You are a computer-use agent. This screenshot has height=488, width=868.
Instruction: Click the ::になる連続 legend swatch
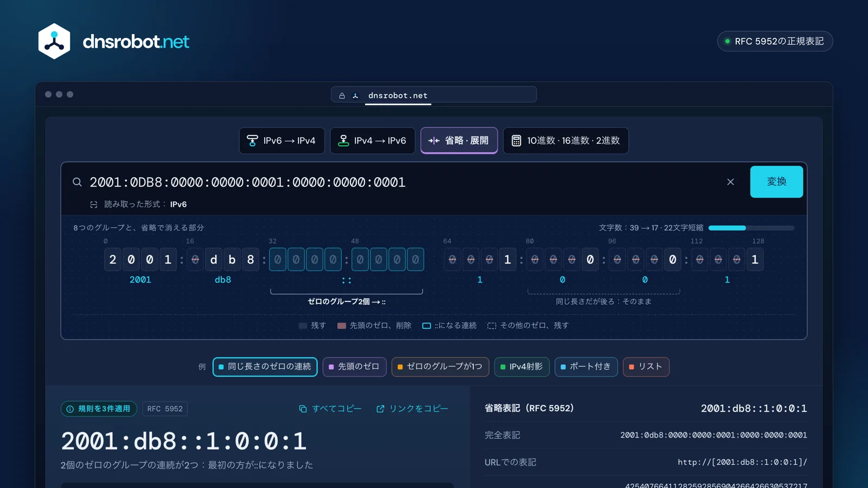[x=426, y=326]
